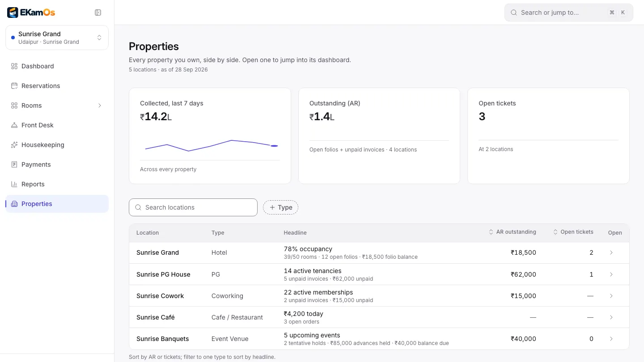The height and width of the screenshot is (362, 644).
Task: Click Sunrise Grand location name
Action: (157, 253)
